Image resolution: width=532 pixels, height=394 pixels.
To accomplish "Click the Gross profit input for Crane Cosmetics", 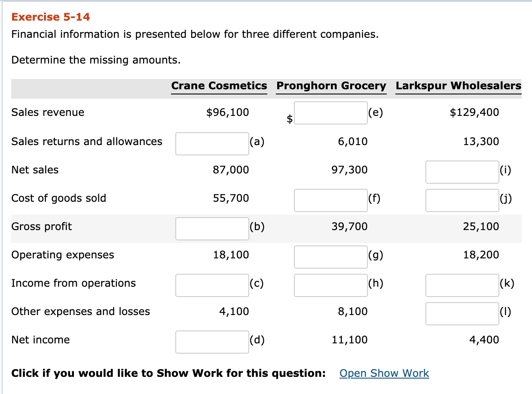I will click(x=212, y=229).
